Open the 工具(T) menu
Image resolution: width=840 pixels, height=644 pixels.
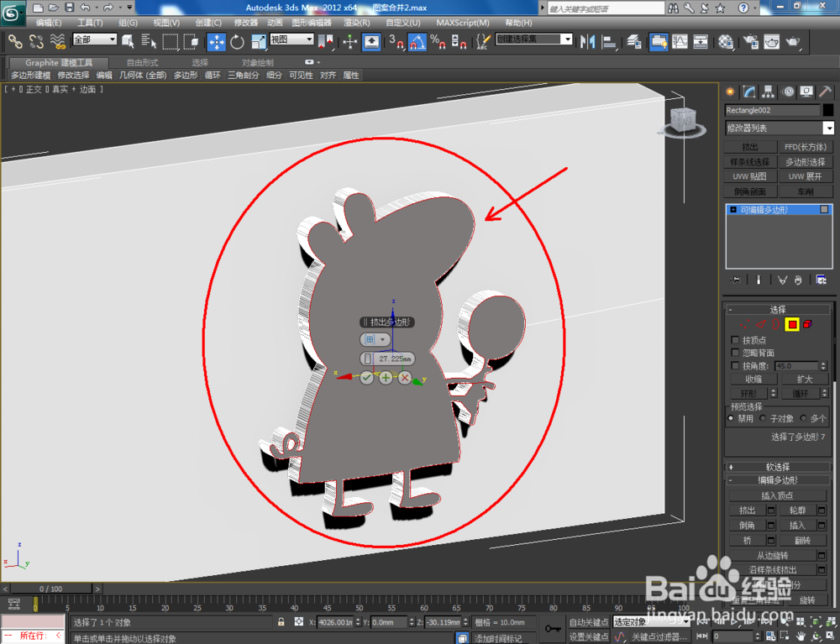90,23
